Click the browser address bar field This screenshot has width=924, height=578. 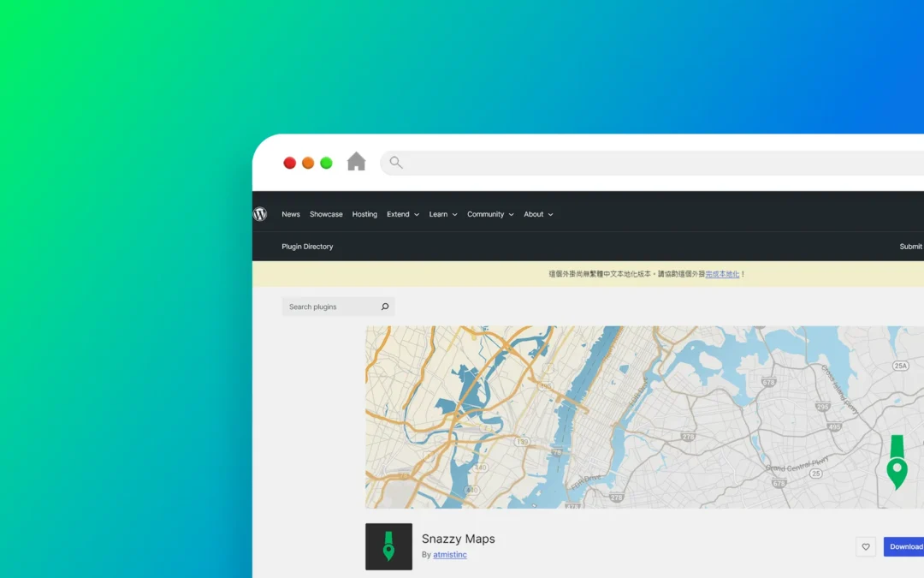pos(652,163)
